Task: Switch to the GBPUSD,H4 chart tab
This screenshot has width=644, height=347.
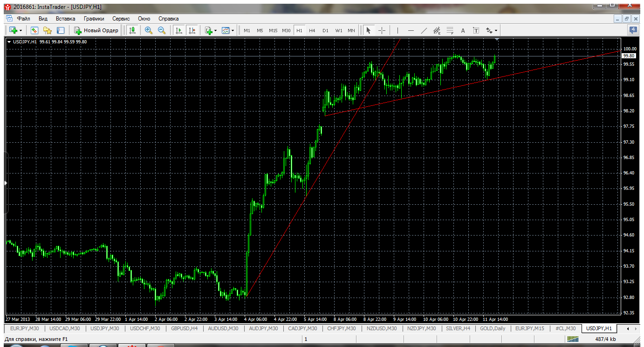Action: tap(185, 329)
